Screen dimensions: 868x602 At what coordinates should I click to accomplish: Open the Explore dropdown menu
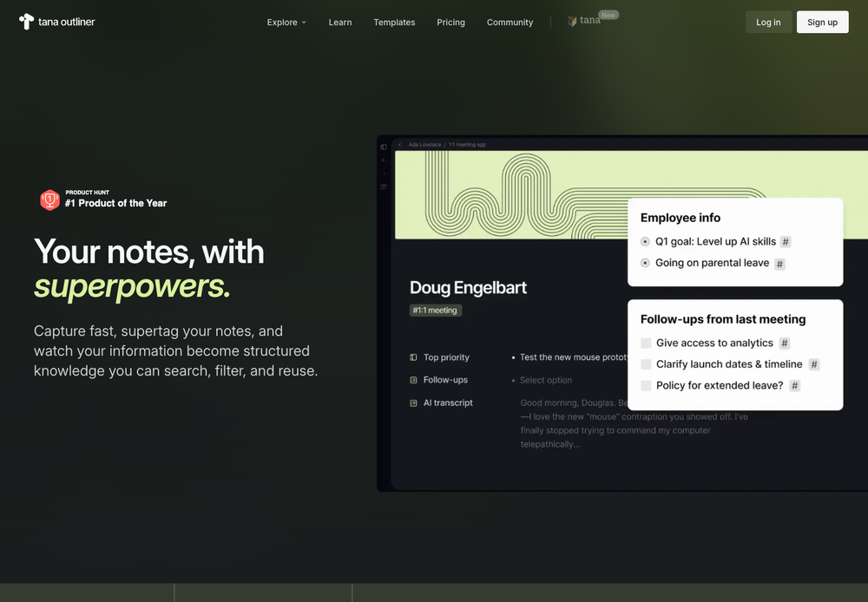click(x=286, y=23)
